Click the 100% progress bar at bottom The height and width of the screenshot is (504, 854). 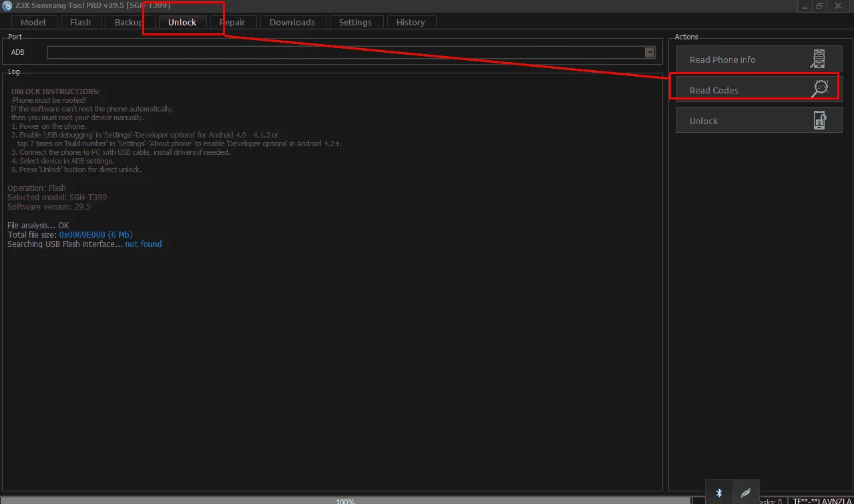(345, 500)
